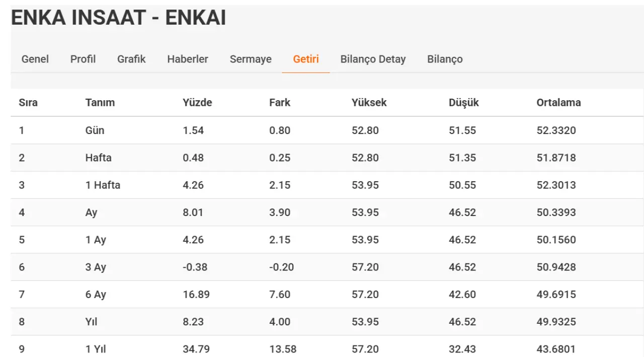The image size is (644, 357).
Task: Go to the Sermaye tab
Action: 251,59
